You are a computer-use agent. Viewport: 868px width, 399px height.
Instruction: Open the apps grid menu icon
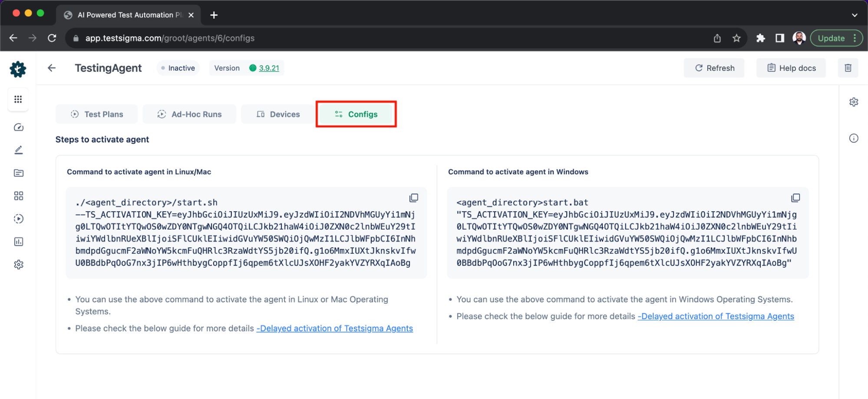(18, 100)
